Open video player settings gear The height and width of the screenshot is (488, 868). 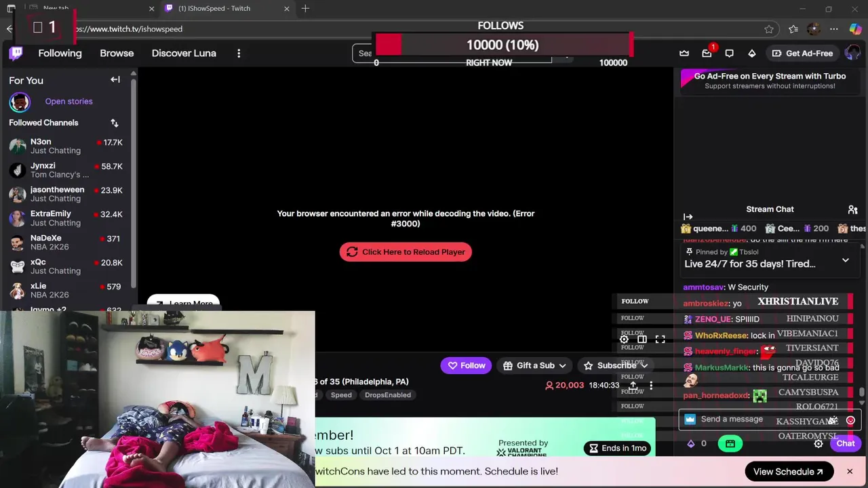[x=624, y=339]
